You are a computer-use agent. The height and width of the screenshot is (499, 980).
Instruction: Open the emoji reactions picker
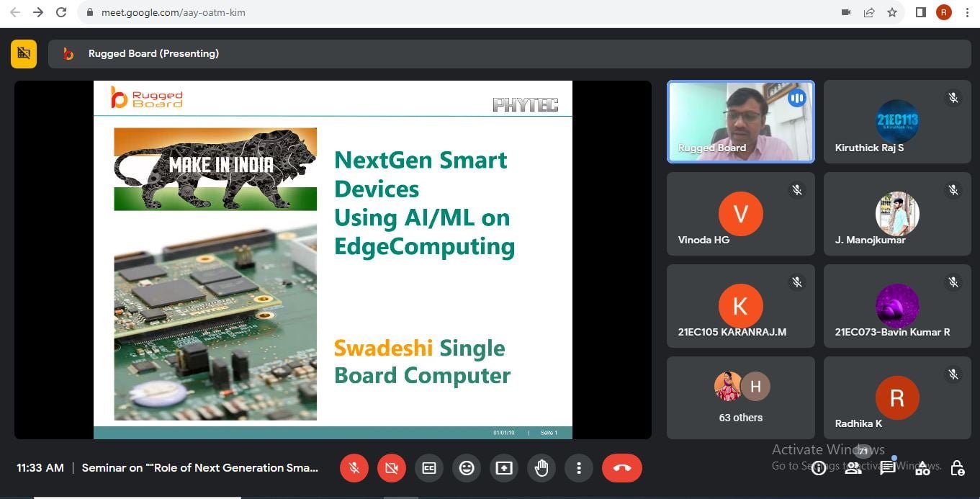click(467, 468)
